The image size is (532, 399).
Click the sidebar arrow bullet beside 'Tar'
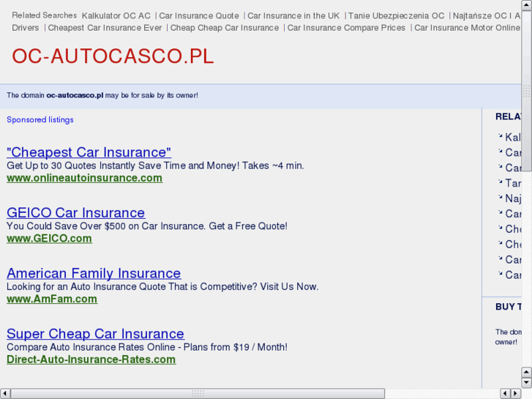click(x=500, y=182)
